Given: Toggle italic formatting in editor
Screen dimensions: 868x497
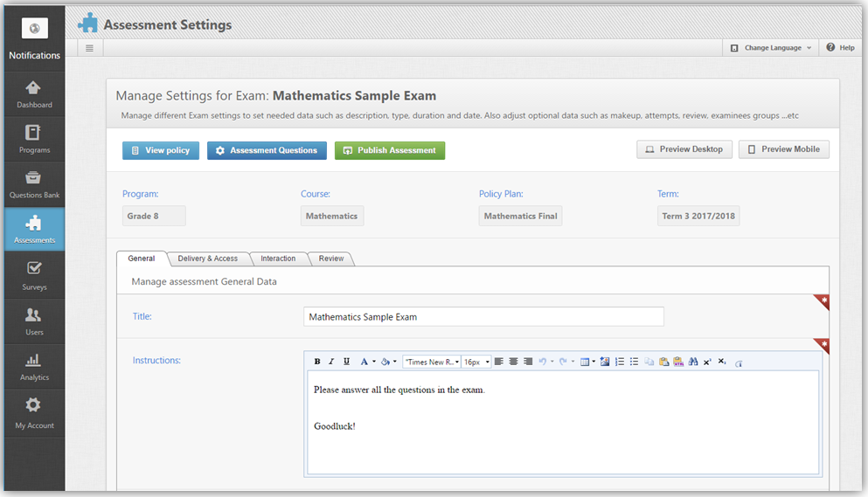Looking at the screenshot, I should 331,362.
